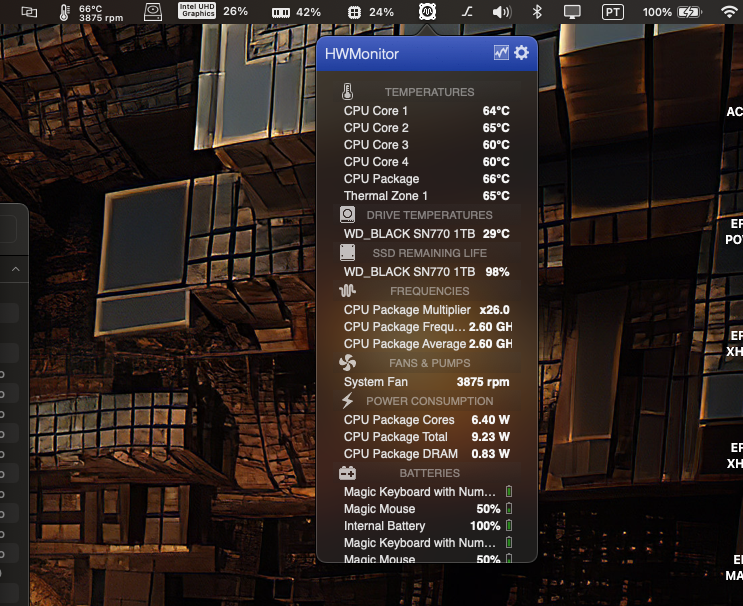
Task: Click WD_BLACK SN770 29°C drive temperature row
Action: tap(426, 234)
